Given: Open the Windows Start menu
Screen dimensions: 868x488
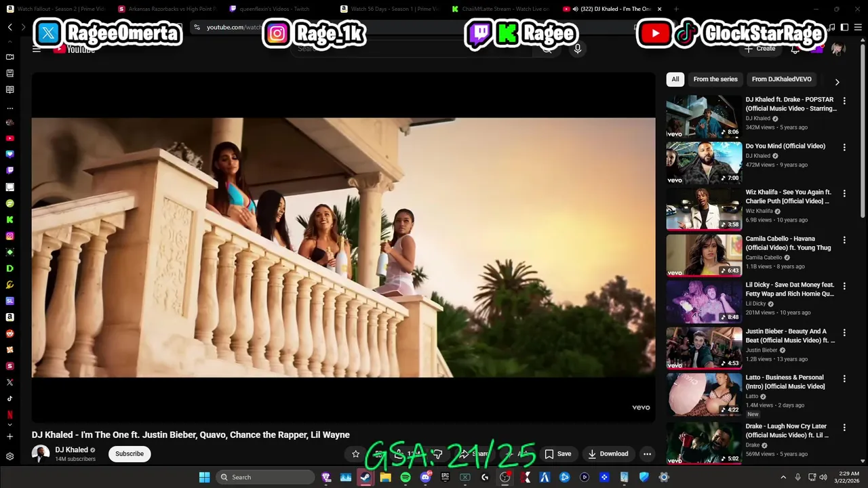Looking at the screenshot, I should pyautogui.click(x=204, y=477).
